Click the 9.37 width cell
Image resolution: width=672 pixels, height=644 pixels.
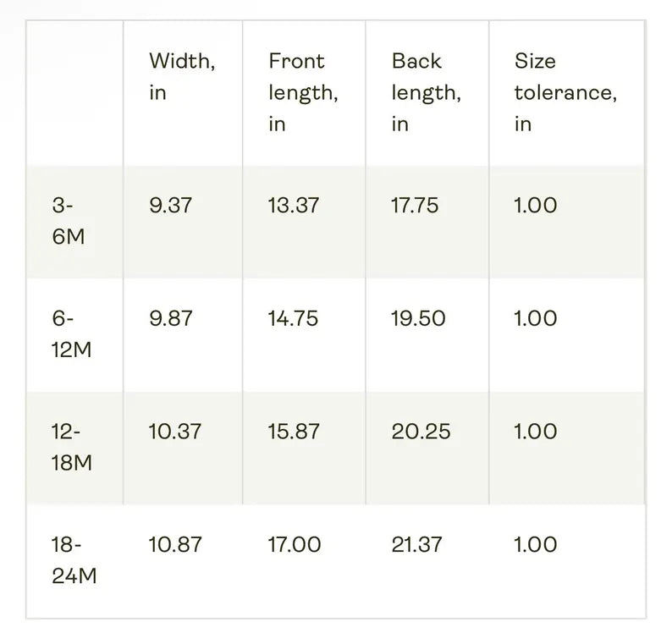[x=171, y=206]
